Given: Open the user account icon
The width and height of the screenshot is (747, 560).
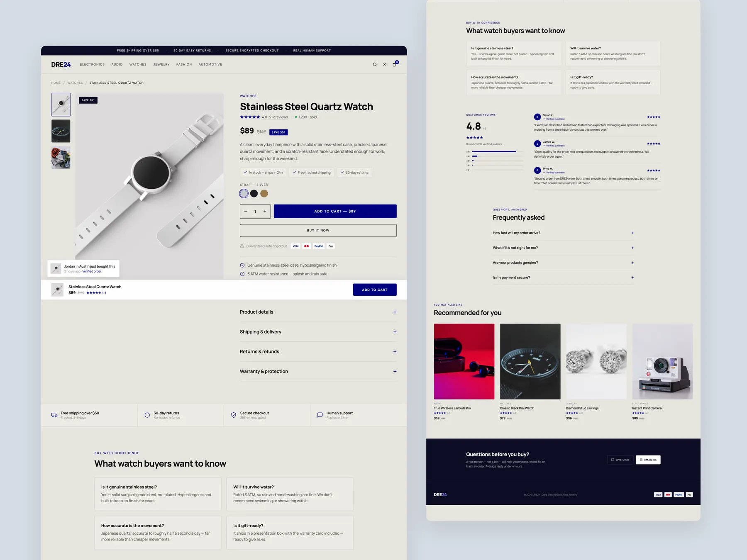Looking at the screenshot, I should [x=385, y=65].
